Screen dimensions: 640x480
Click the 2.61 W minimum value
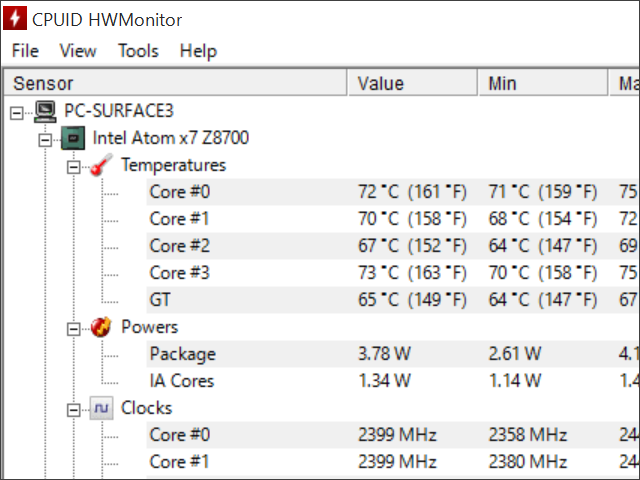click(515, 354)
